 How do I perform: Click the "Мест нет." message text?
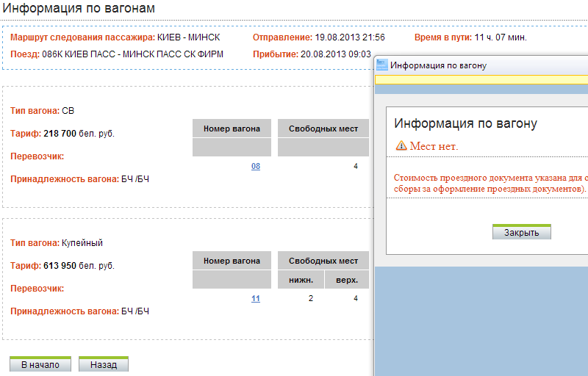pos(434,146)
